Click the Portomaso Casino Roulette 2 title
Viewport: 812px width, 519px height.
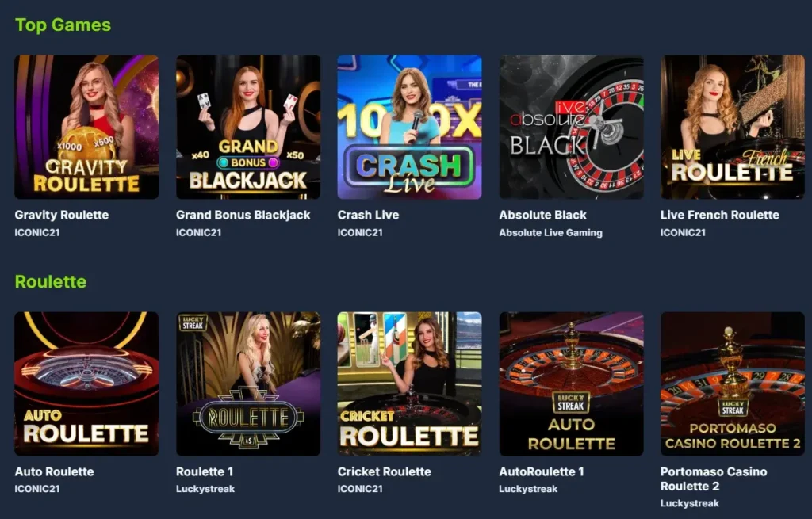point(714,479)
